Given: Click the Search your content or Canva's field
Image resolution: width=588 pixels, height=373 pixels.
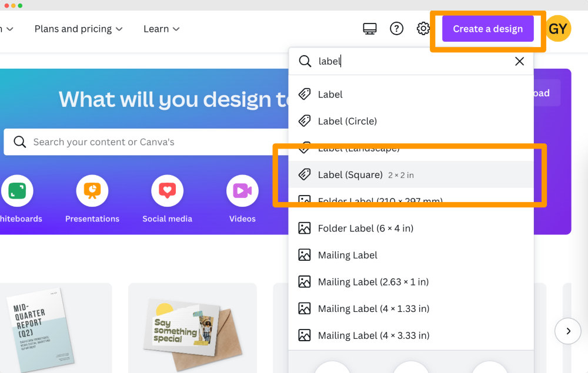Looking at the screenshot, I should 146,142.
